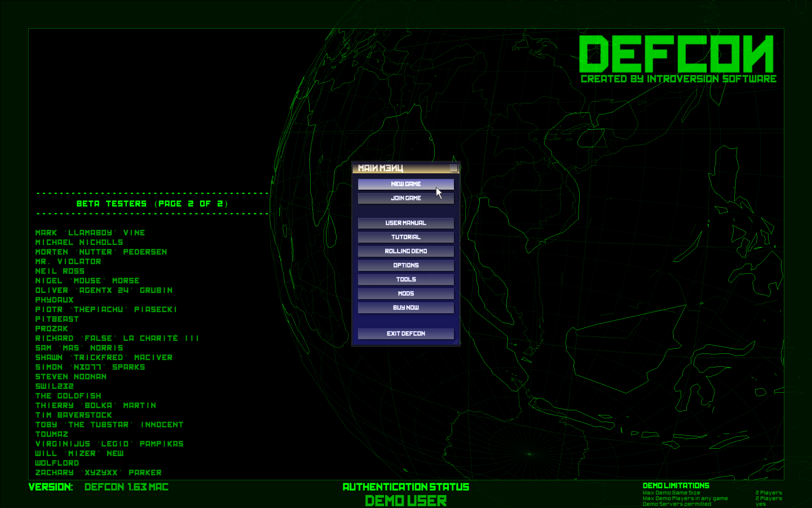Click the name Piotr 'ThePiachu' Piasecki
812x508 pixels.
(x=106, y=309)
